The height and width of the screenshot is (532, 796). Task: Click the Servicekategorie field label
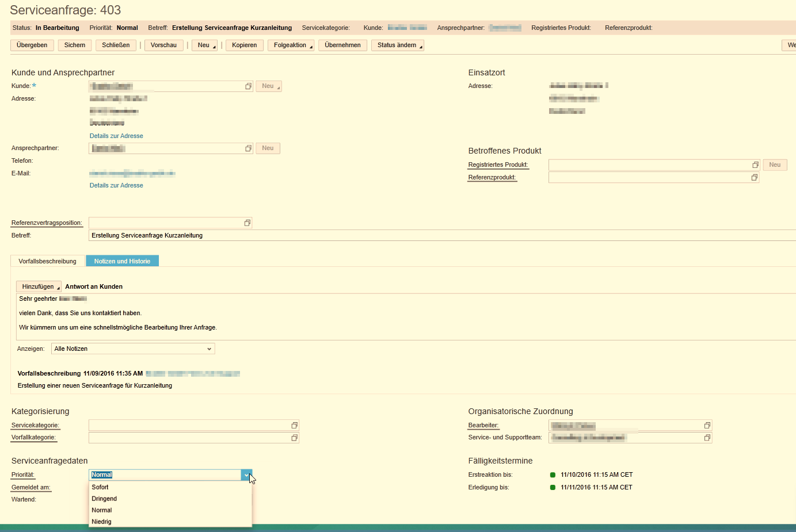tap(36, 426)
